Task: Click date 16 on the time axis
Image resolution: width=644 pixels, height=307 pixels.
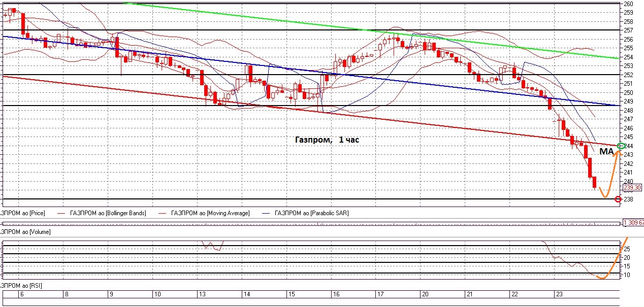Action: tap(336, 294)
